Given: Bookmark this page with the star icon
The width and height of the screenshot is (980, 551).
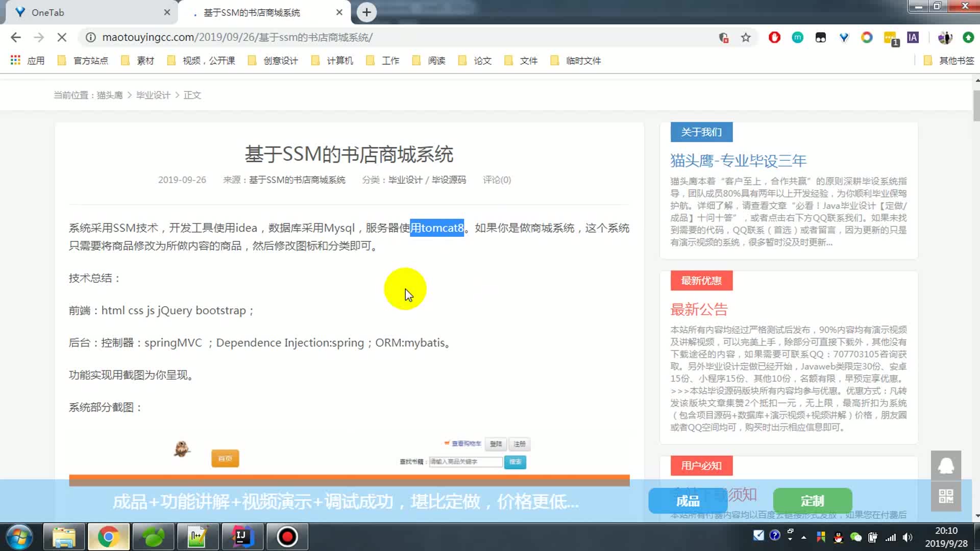Looking at the screenshot, I should pos(746,37).
